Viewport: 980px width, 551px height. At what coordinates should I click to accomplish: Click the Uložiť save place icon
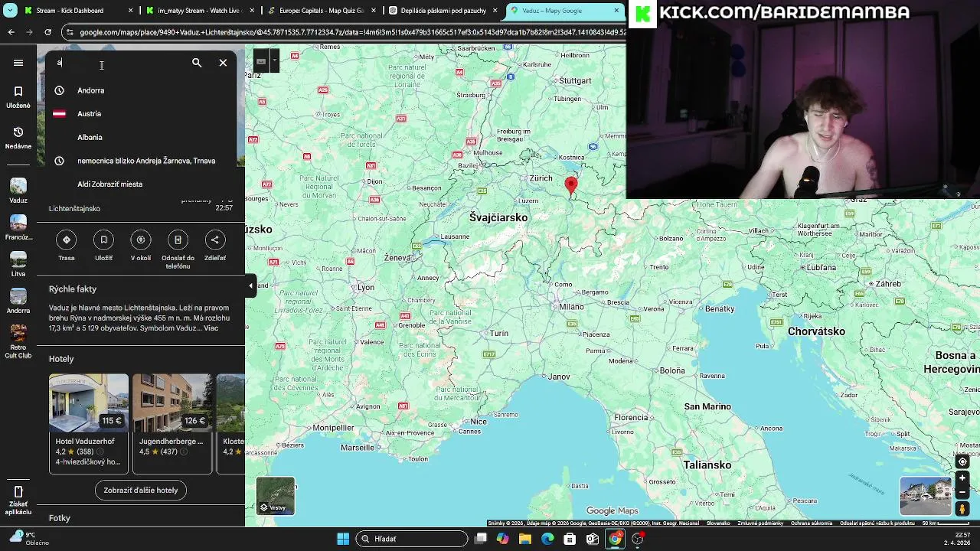point(103,240)
